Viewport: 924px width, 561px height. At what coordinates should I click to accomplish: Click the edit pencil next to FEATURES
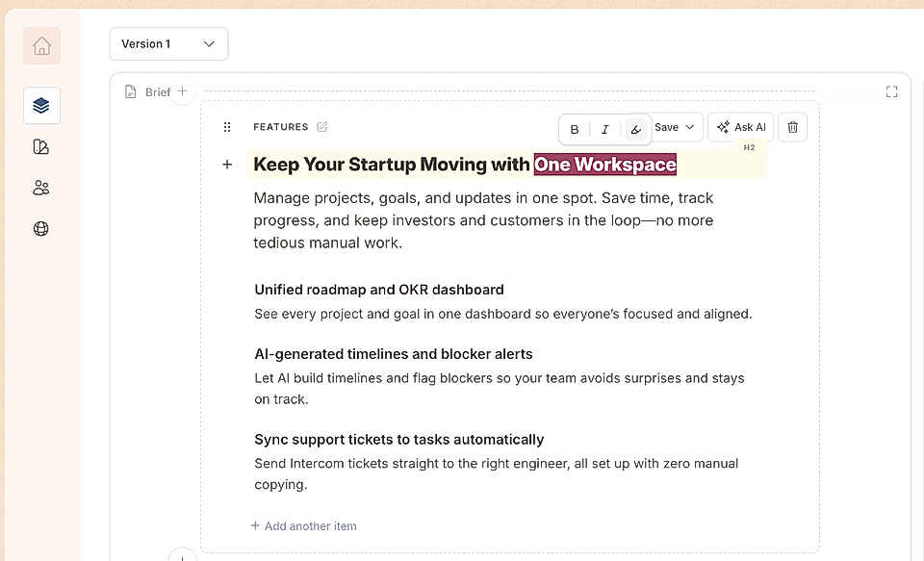click(x=321, y=126)
